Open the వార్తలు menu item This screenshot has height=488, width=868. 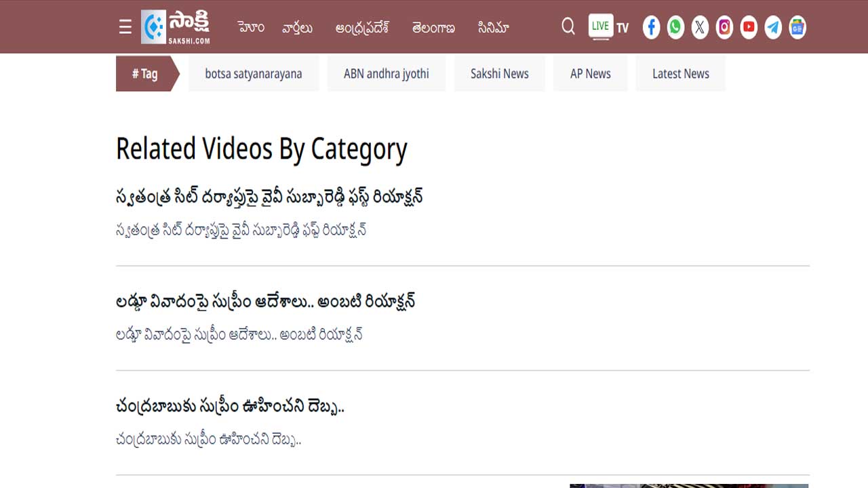(298, 28)
